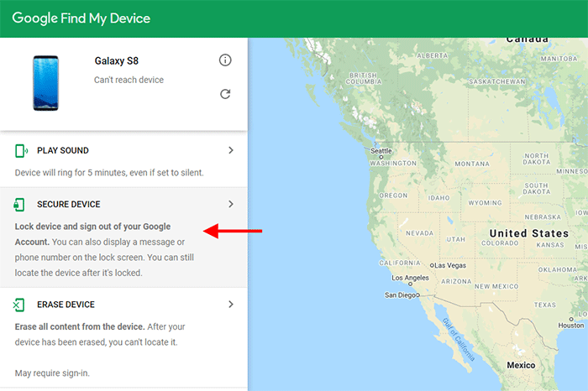This screenshot has height=391, width=588.
Task: Click Las Vegas on the map
Action: point(450,265)
